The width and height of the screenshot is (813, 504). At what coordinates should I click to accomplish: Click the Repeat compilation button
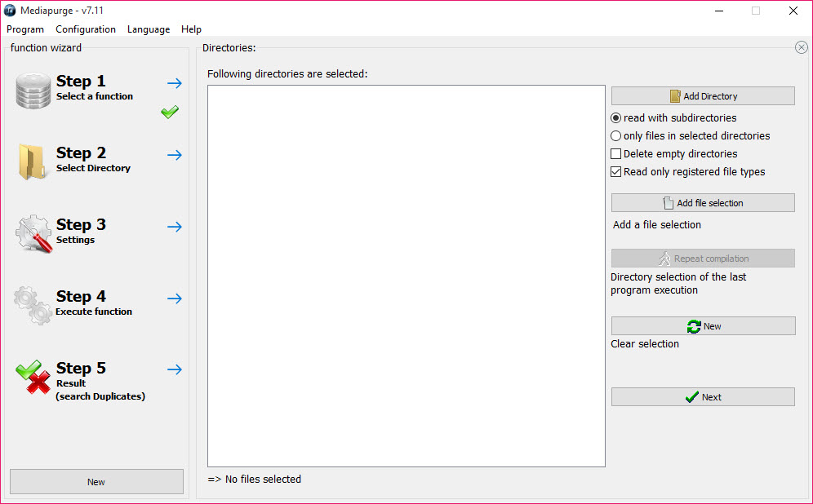tap(703, 258)
